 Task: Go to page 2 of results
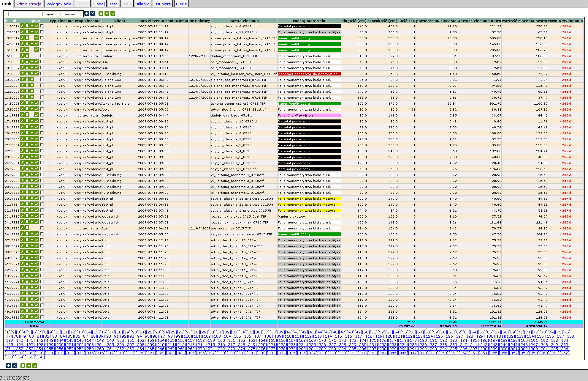click(14, 332)
